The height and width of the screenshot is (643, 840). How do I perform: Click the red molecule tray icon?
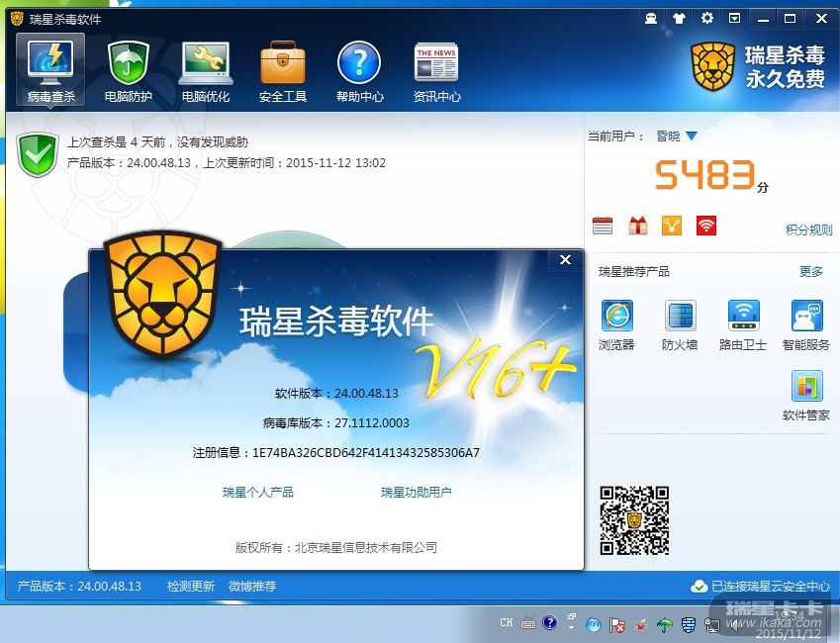pyautogui.click(x=641, y=625)
